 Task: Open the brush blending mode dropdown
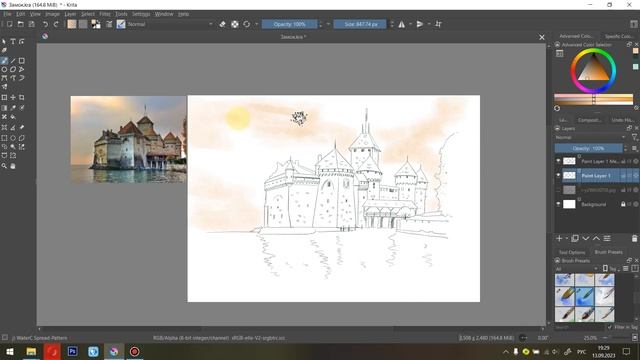pyautogui.click(x=170, y=24)
